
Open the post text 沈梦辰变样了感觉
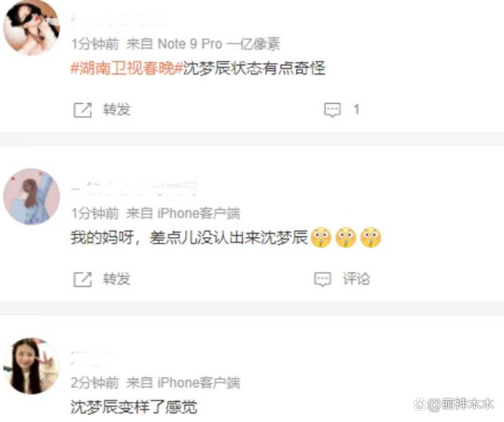point(134,407)
